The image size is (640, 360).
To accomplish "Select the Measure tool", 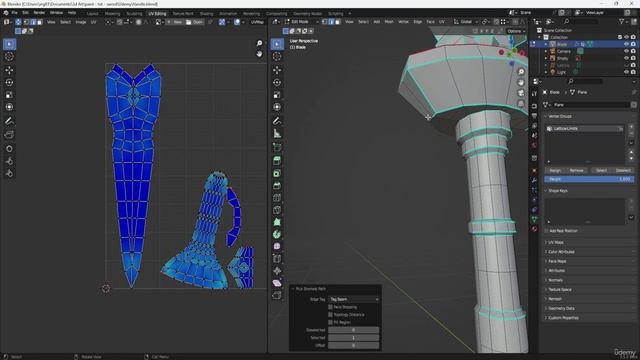I will tap(277, 133).
